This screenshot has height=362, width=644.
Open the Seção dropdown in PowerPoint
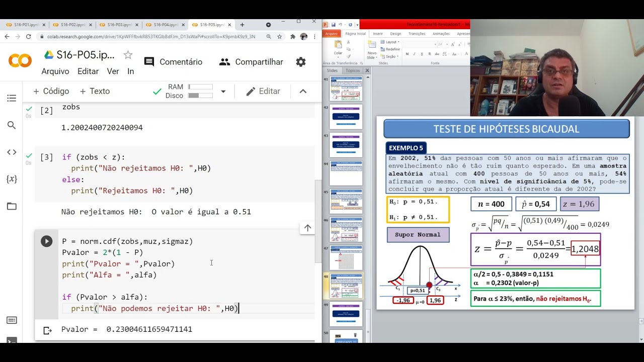[x=390, y=56]
